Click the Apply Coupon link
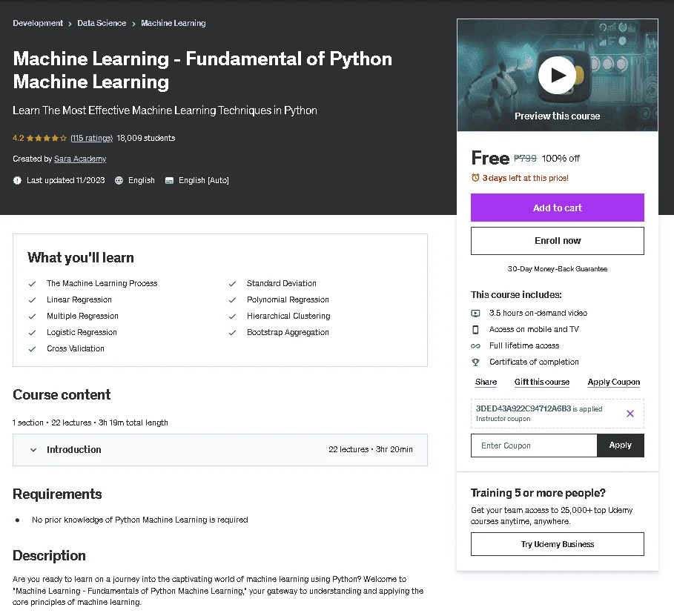 (613, 382)
